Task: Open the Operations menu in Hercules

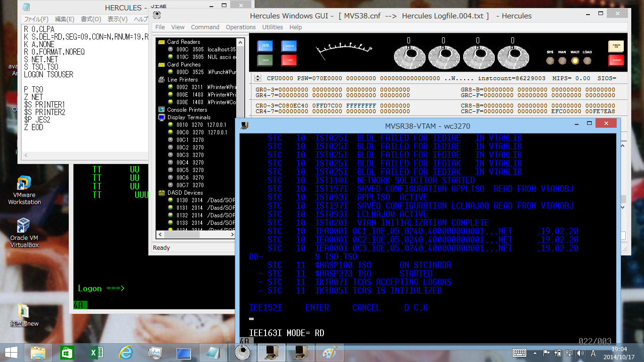Action: [x=241, y=27]
